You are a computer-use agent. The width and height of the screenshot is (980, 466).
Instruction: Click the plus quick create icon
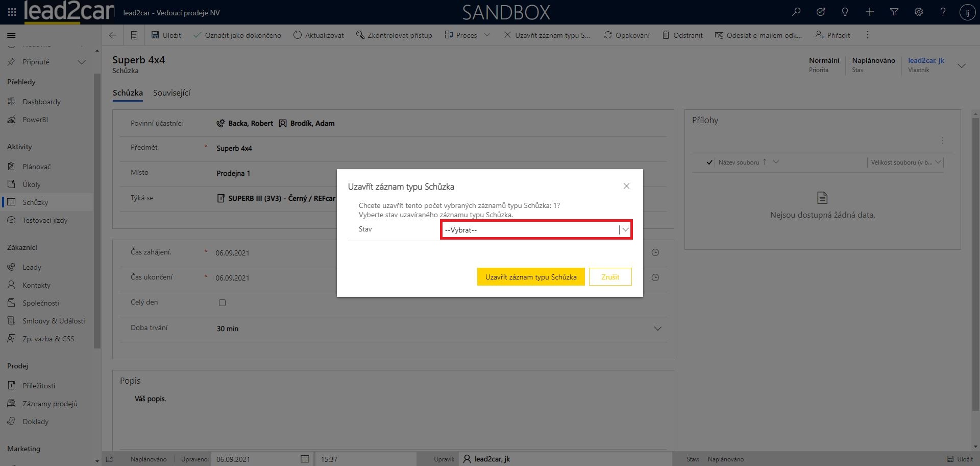tap(870, 12)
